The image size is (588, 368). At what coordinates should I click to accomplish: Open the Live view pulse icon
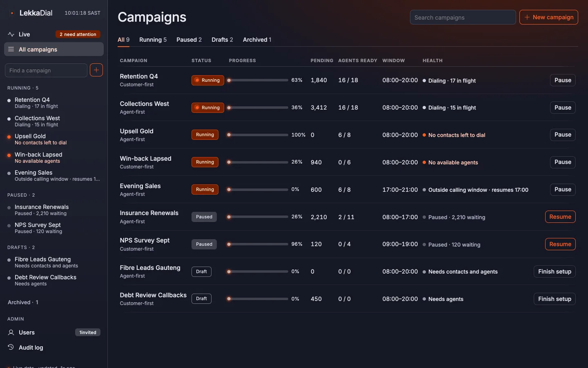11,34
